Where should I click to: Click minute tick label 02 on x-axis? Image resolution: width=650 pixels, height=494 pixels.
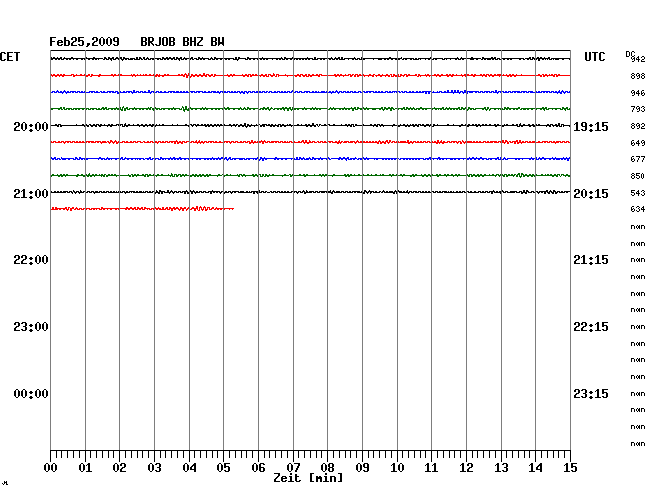(119, 468)
